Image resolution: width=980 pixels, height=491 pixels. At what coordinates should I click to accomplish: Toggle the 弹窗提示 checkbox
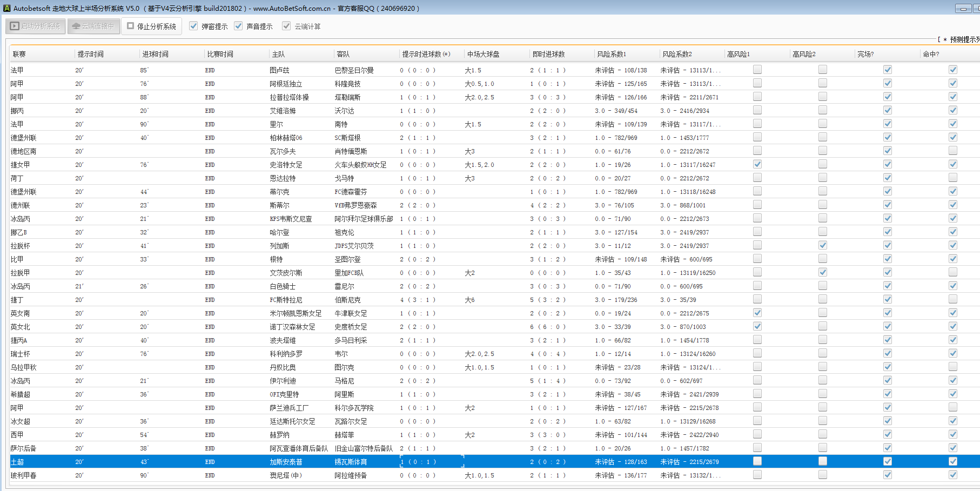click(193, 26)
